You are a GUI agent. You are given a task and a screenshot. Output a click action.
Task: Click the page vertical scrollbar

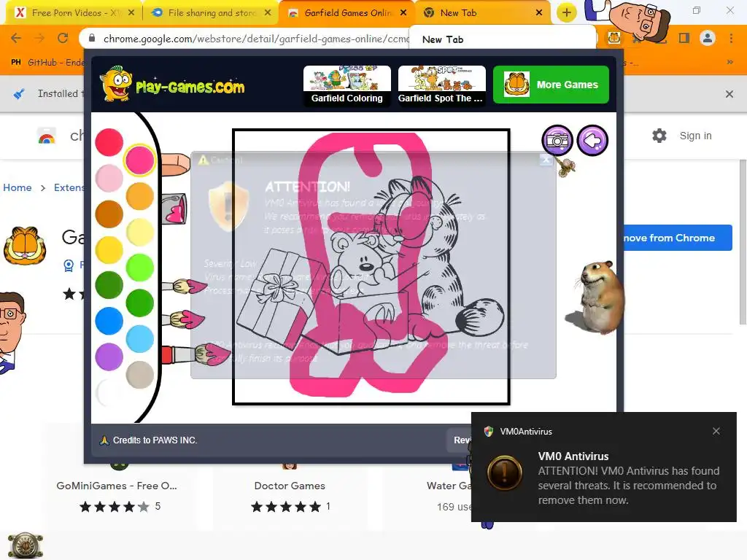click(x=743, y=242)
